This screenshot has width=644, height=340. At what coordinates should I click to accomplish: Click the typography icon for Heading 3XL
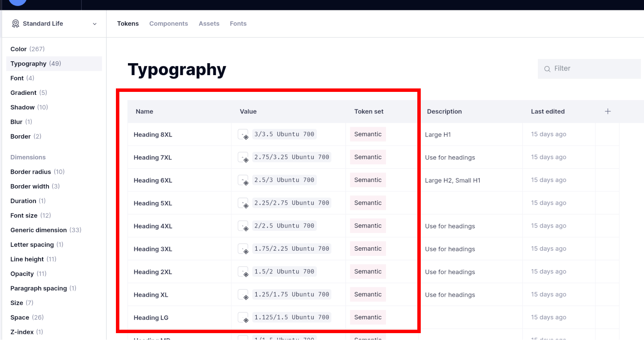(243, 249)
